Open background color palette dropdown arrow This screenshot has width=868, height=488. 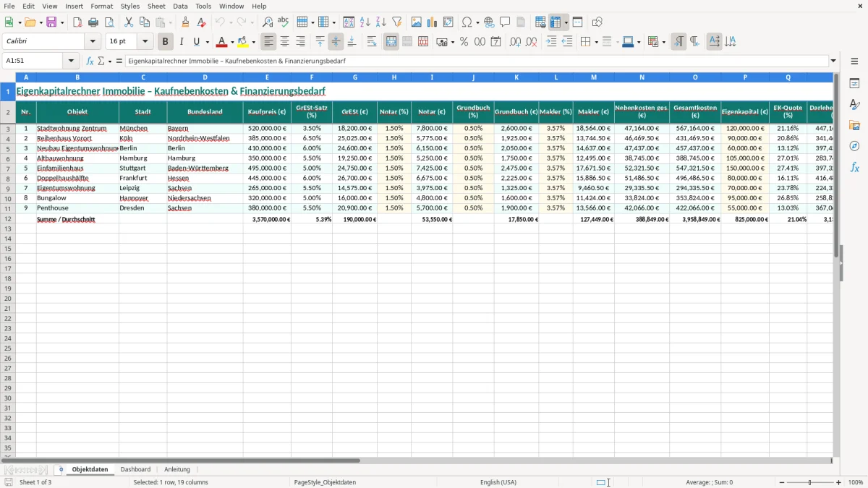coord(253,42)
